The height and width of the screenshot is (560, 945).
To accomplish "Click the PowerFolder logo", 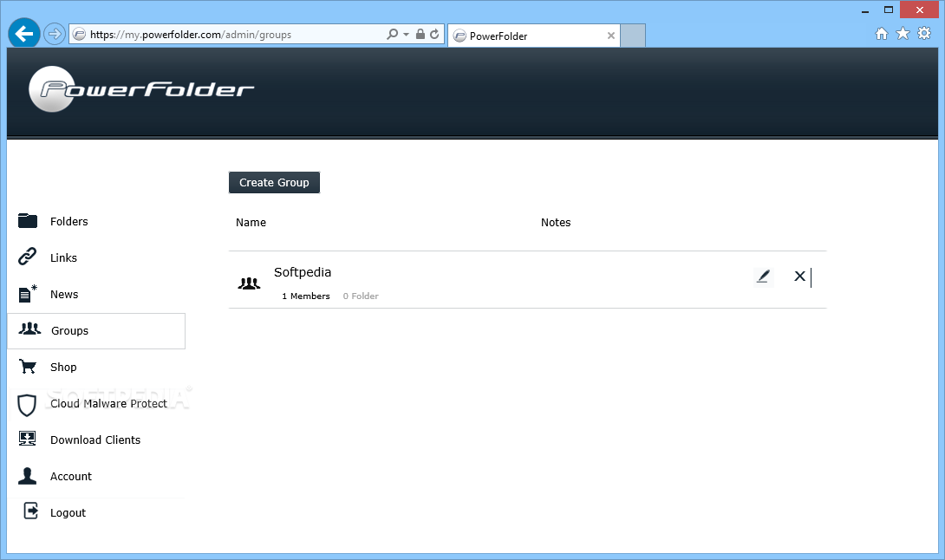I will pos(141,89).
